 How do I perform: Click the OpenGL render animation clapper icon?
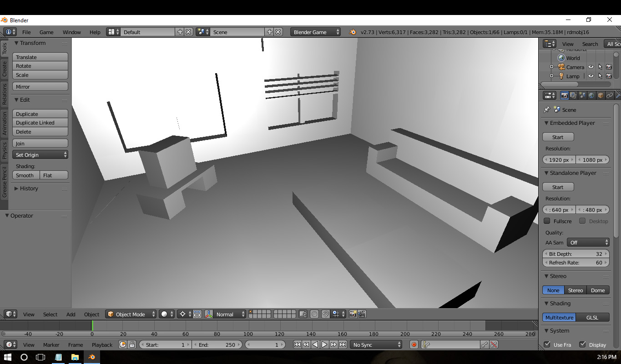(x=362, y=314)
